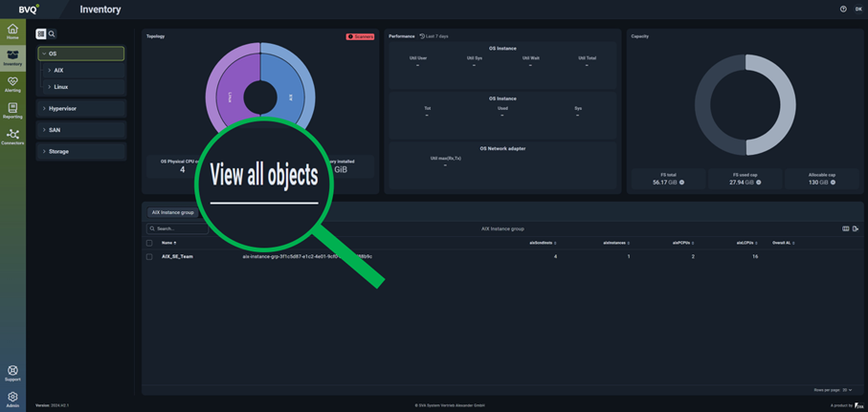Open the Alerting section
Image resolution: width=868 pixels, height=412 pixels.
coord(12,84)
